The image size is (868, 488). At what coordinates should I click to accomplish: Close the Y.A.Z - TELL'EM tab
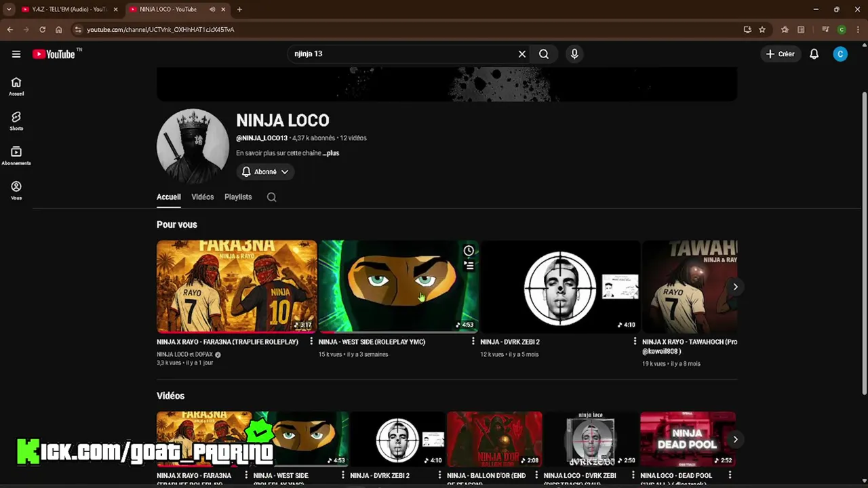click(115, 9)
